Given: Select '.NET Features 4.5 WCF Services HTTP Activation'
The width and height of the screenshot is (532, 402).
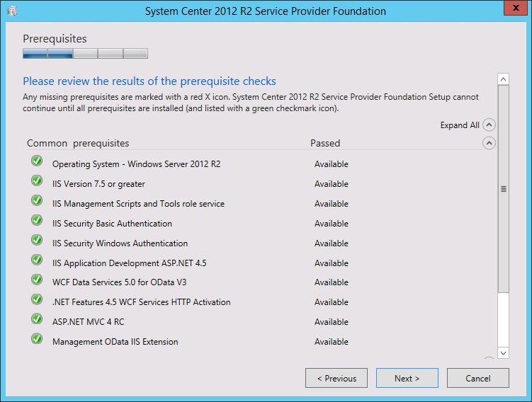Looking at the screenshot, I should tap(141, 302).
